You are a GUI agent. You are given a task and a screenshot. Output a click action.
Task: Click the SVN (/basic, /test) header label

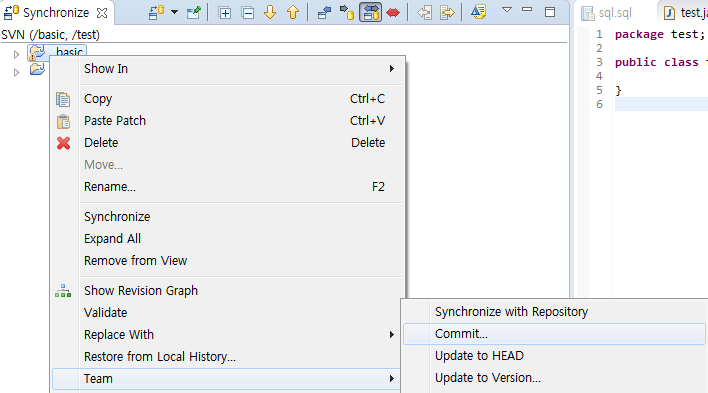pos(51,35)
